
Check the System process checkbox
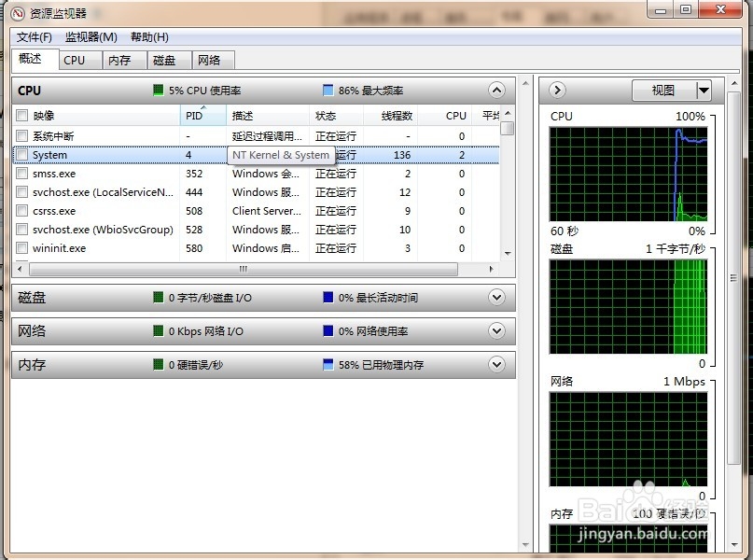point(22,155)
